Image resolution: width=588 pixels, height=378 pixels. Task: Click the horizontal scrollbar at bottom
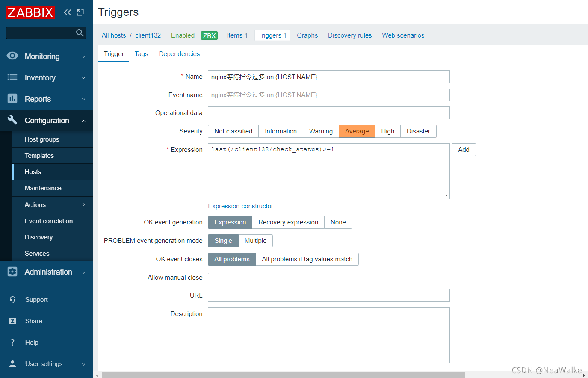283,375
